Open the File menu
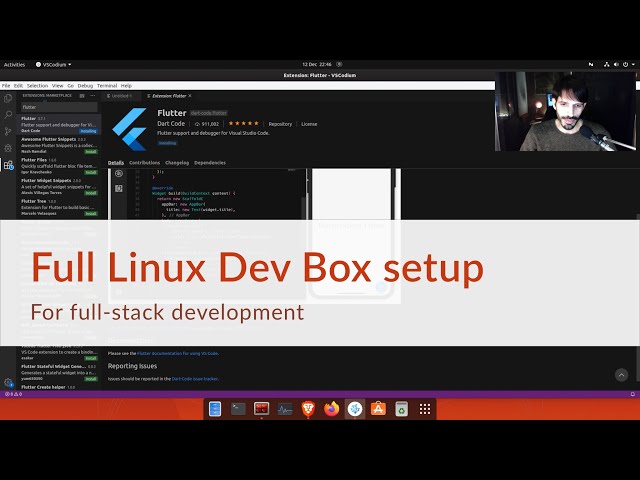 click(x=6, y=86)
